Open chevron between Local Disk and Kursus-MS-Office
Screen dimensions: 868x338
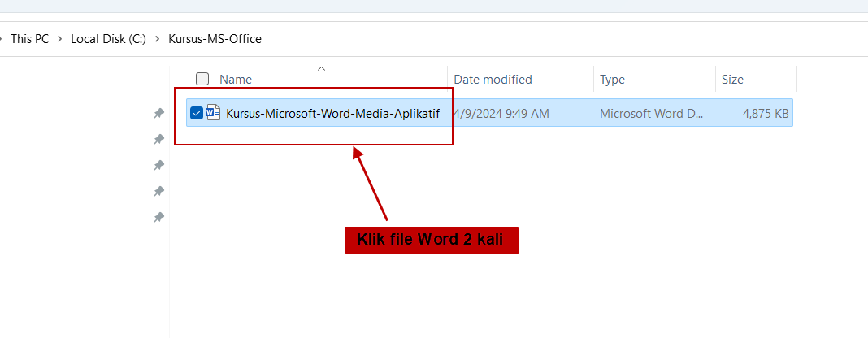point(157,39)
